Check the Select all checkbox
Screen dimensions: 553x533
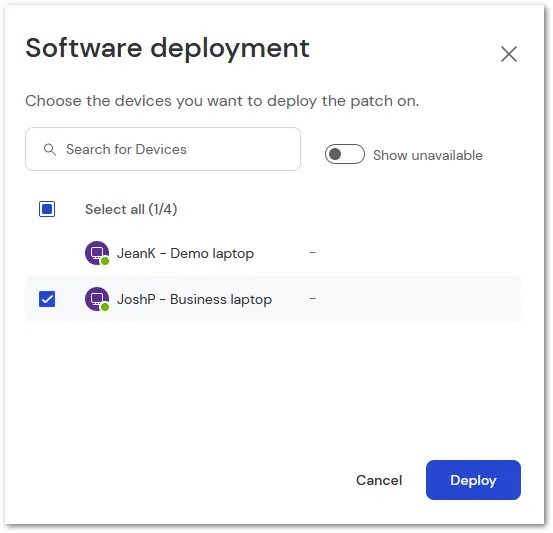[x=47, y=209]
